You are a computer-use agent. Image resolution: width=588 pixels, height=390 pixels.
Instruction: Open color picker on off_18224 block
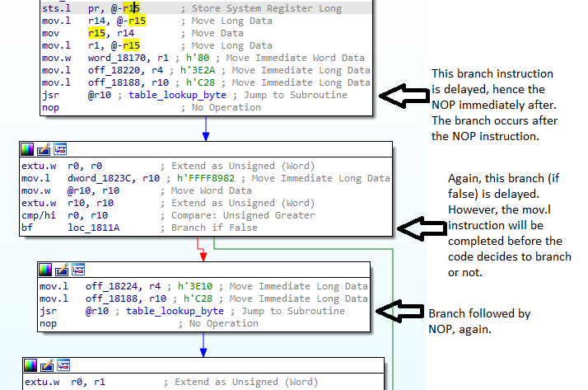pos(47,270)
